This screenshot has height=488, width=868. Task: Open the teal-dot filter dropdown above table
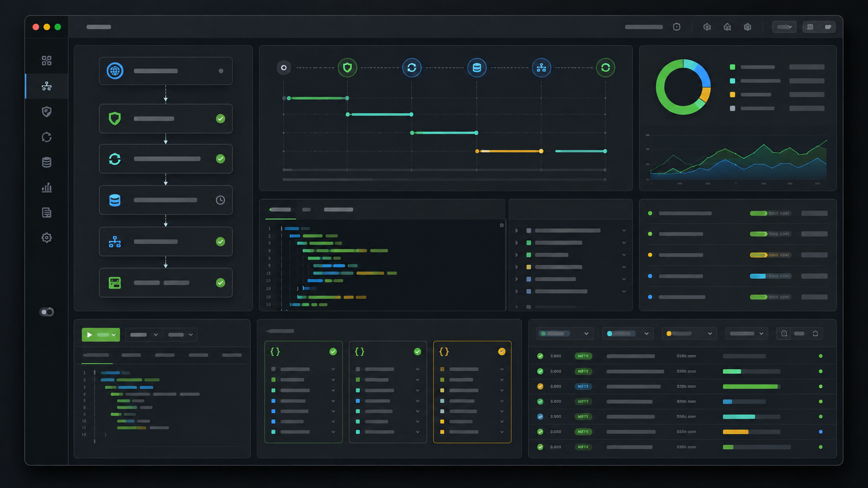coord(628,333)
